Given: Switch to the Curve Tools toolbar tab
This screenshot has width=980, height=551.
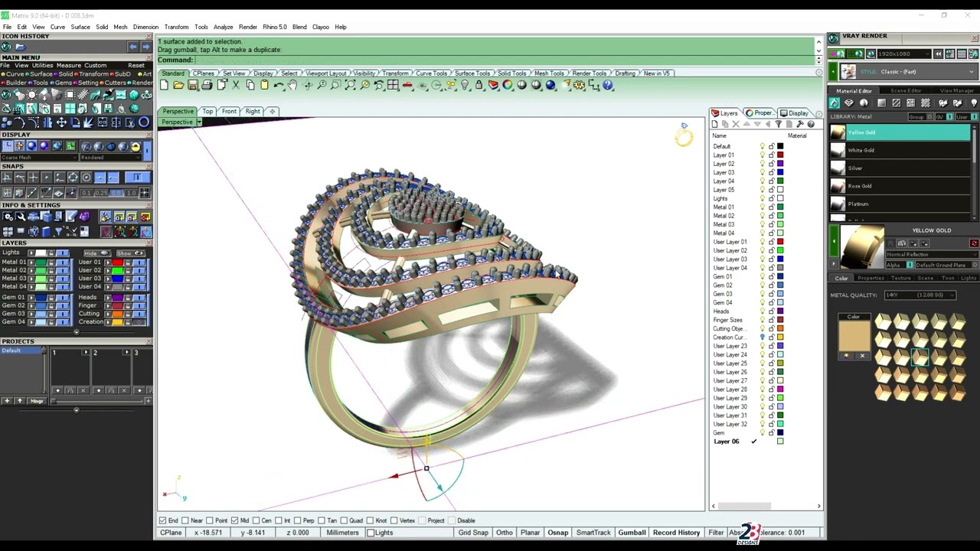Looking at the screenshot, I should [431, 73].
